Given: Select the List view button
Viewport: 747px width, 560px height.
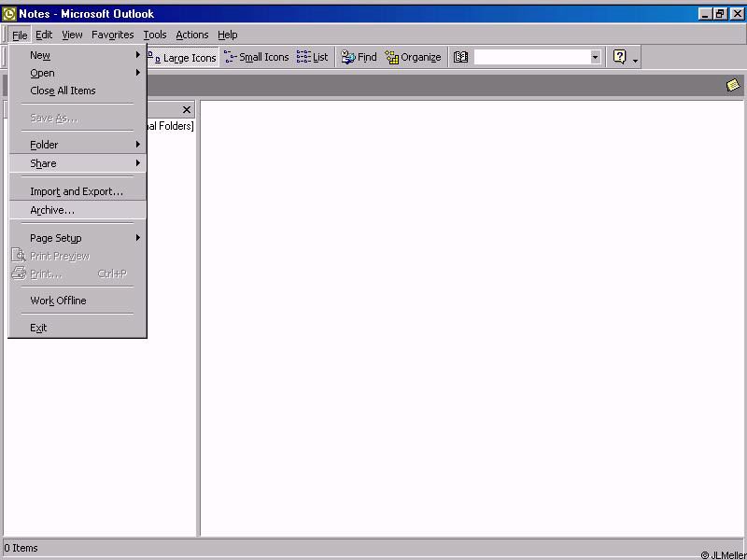Looking at the screenshot, I should point(313,57).
